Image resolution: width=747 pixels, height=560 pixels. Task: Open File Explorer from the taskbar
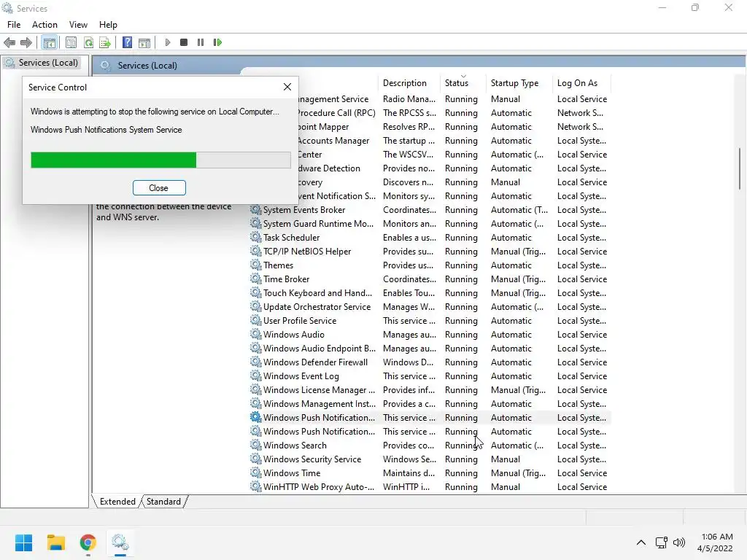(x=55, y=542)
